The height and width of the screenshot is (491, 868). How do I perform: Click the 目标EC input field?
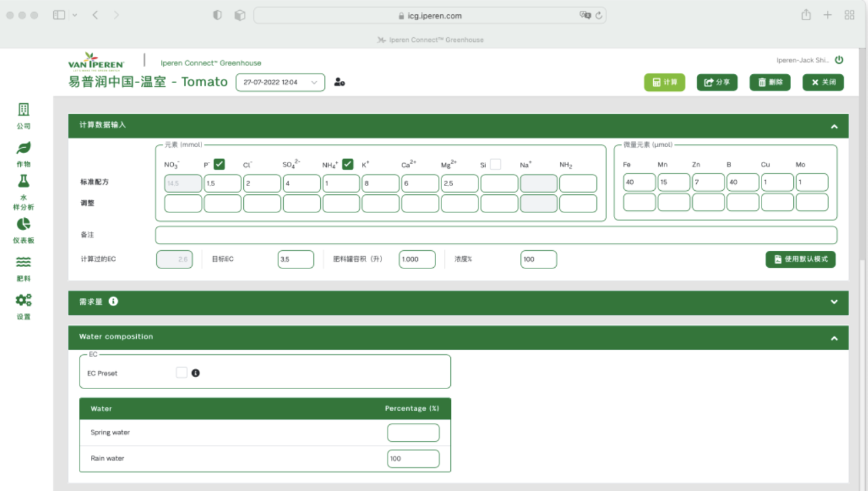click(x=295, y=259)
